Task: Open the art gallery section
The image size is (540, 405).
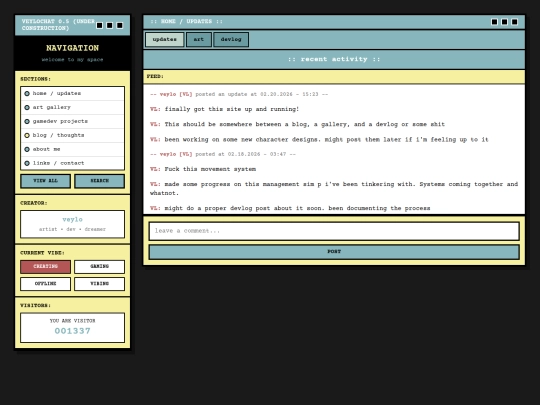Action: coord(72,107)
